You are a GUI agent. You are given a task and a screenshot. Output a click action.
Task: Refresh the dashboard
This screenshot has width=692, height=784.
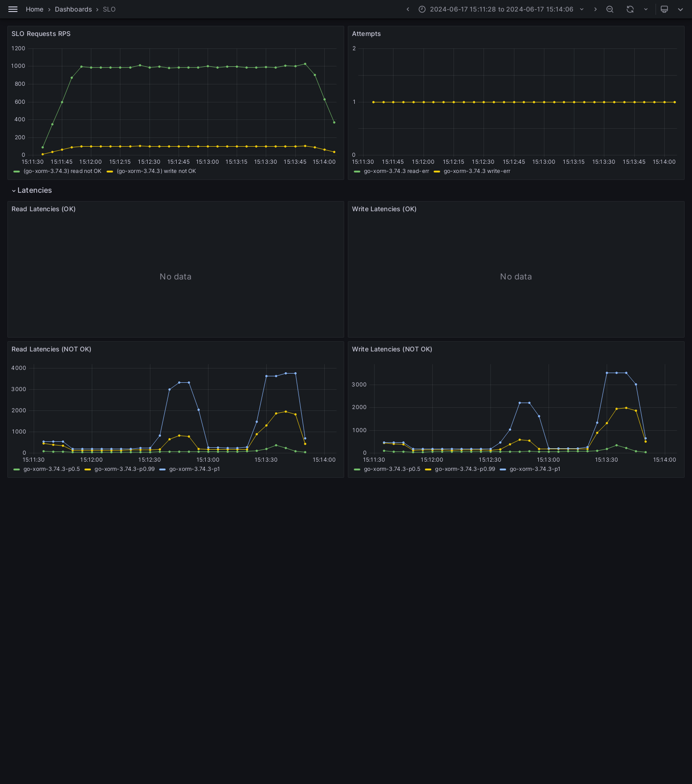630,9
